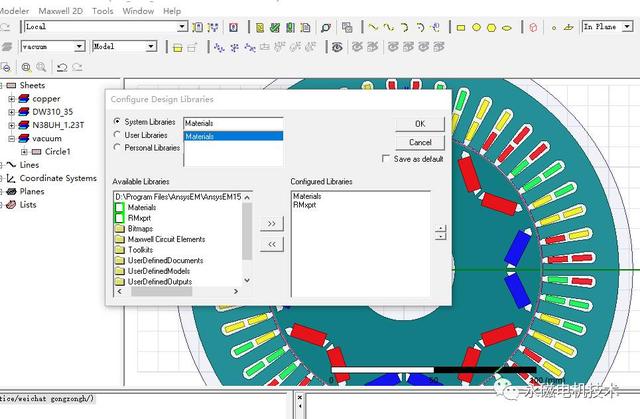Open the Maxwell 2D menu
Image resolution: width=640 pixels, height=419 pixels.
click(x=61, y=10)
